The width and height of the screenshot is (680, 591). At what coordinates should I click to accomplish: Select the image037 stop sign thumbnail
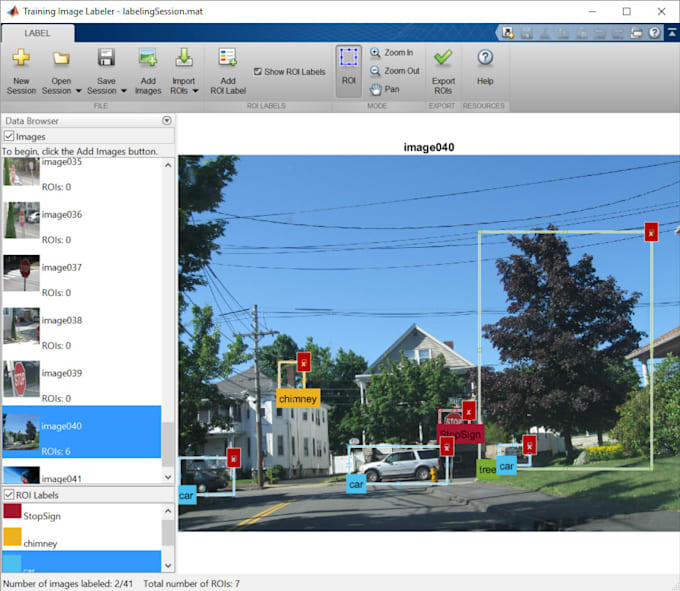pyautogui.click(x=21, y=273)
